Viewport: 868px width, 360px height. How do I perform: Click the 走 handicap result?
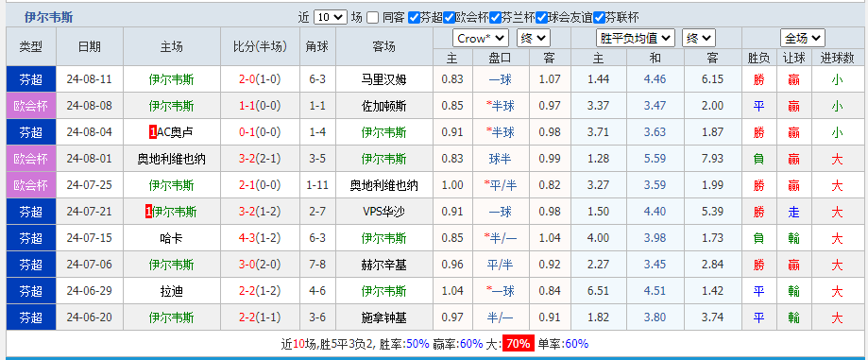click(793, 212)
